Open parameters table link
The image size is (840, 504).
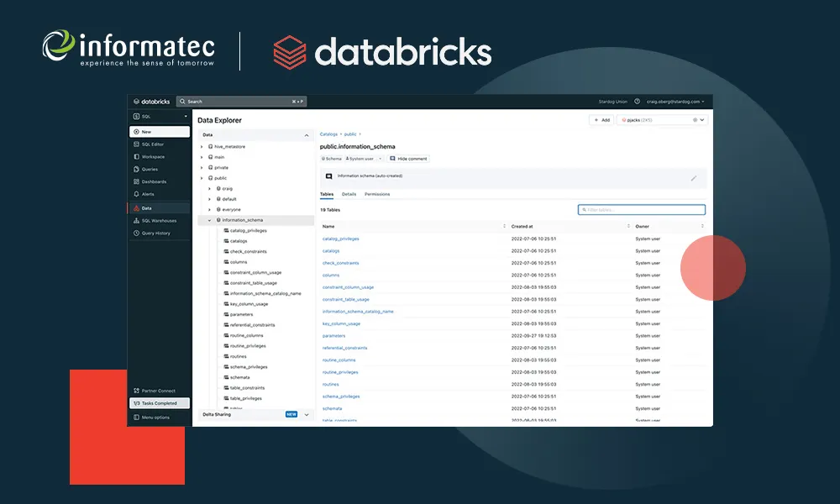[333, 336]
